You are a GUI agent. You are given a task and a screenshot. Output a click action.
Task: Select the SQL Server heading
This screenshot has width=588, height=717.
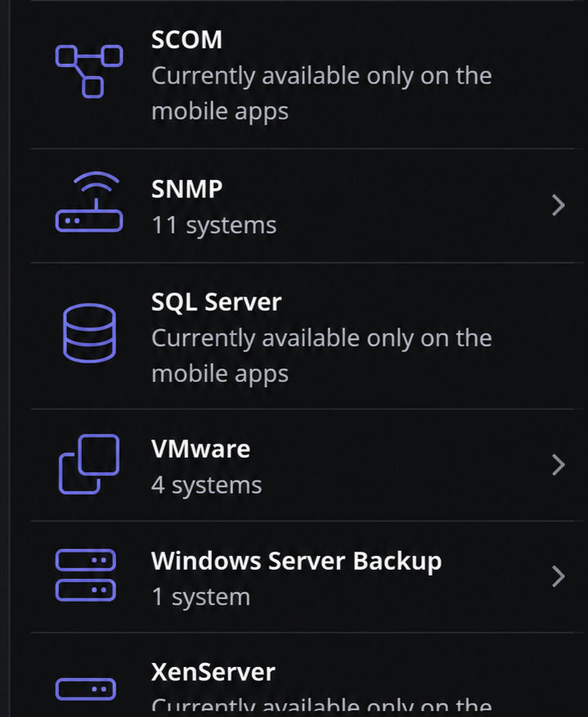coord(216,302)
